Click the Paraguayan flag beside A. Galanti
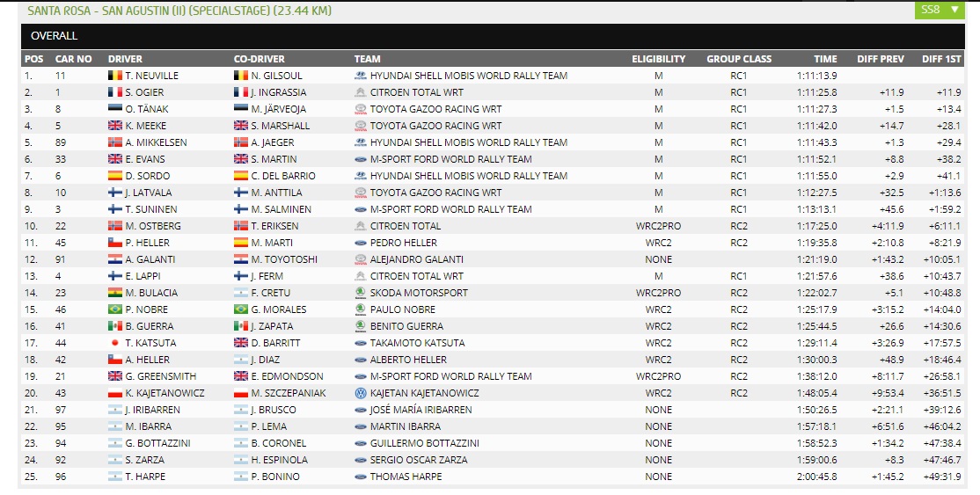This screenshot has height=495, width=980. click(x=115, y=259)
